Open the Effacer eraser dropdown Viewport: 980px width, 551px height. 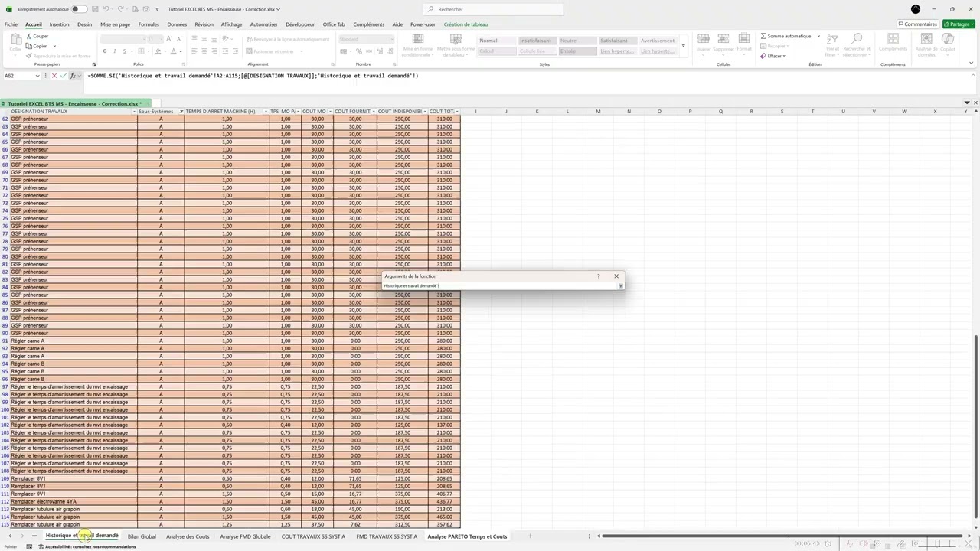point(773,56)
